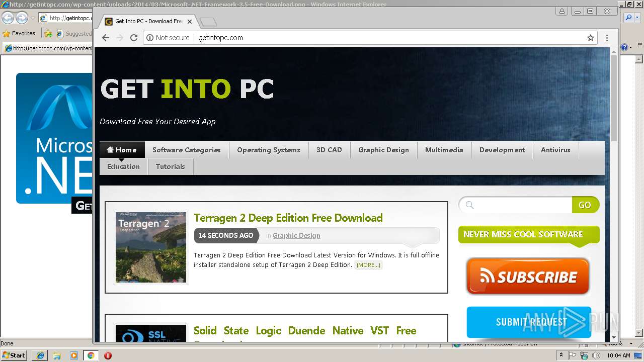The height and width of the screenshot is (362, 644).
Task: Open Windows Explorer folder taskbar icon
Action: tap(57, 355)
